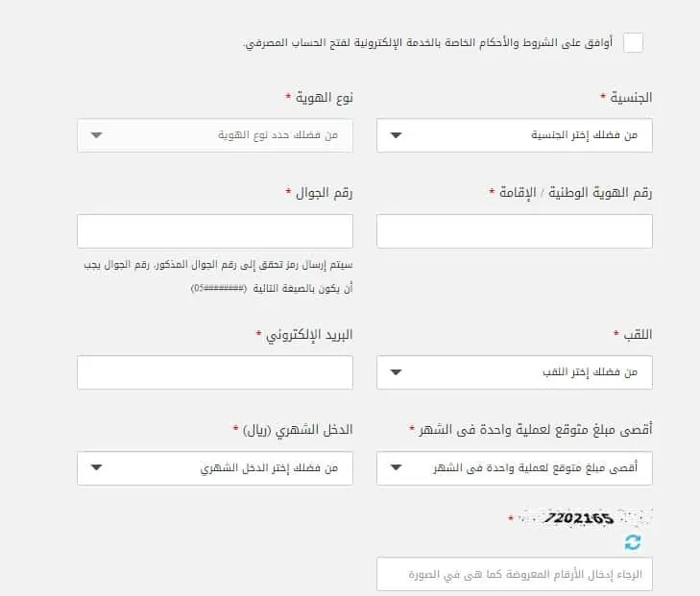Click the national ID / Iqama number field
The image size is (700, 596).
[x=515, y=231]
